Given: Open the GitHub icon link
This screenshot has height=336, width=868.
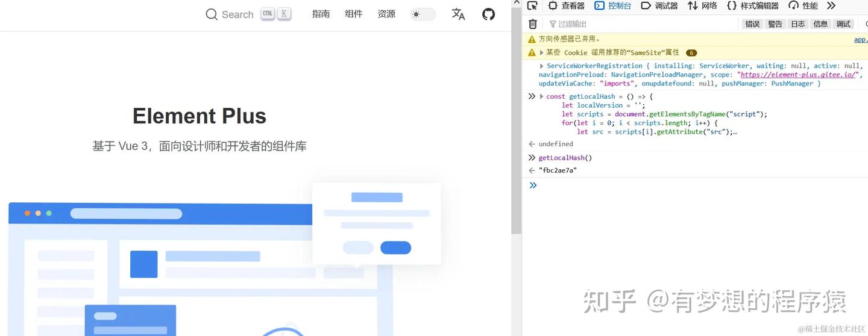Looking at the screenshot, I should pos(489,14).
